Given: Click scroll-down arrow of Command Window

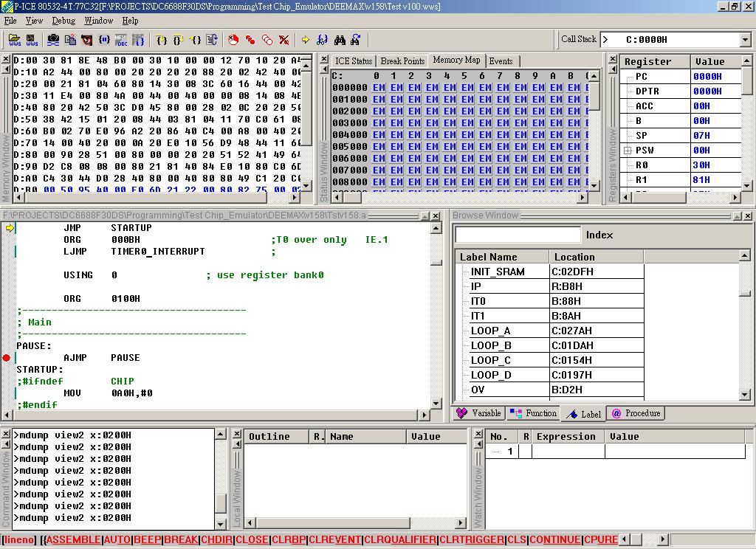Looking at the screenshot, I should click(220, 524).
